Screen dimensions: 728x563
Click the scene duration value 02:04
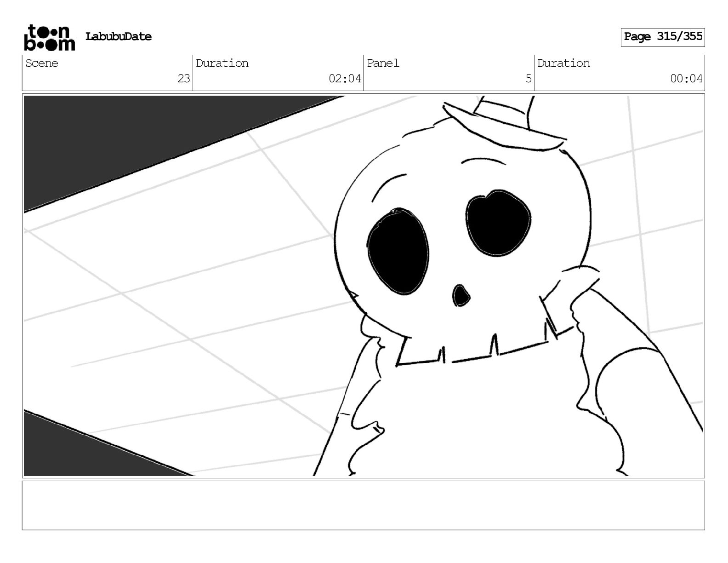click(345, 79)
